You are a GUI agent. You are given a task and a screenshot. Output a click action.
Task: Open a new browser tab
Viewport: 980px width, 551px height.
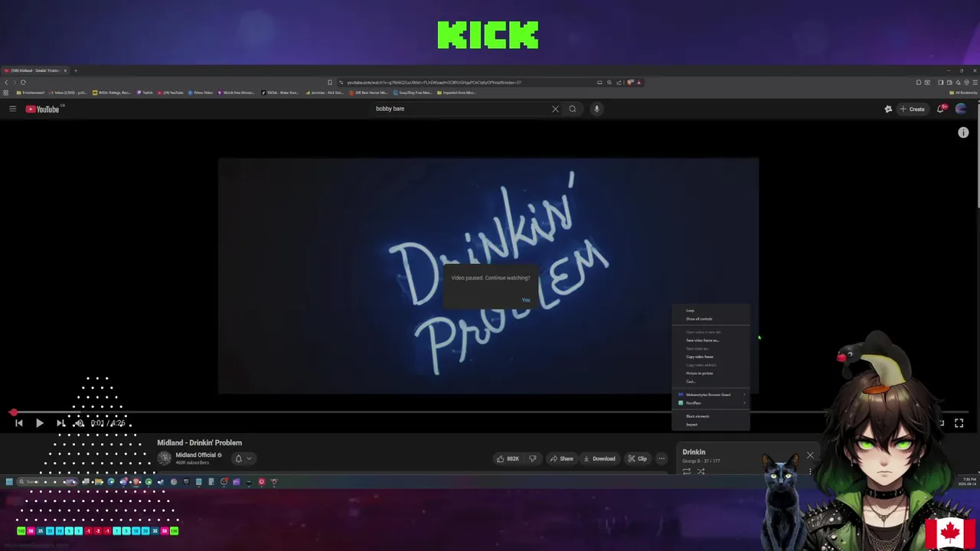click(75, 70)
